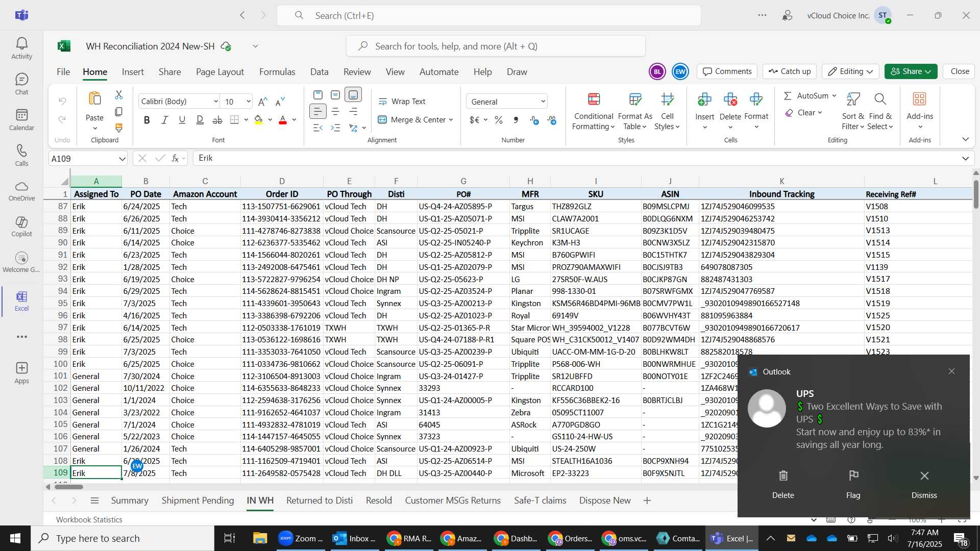Viewport: 980px width, 551px height.
Task: Switch to Summary sheet tab
Action: pos(130,500)
